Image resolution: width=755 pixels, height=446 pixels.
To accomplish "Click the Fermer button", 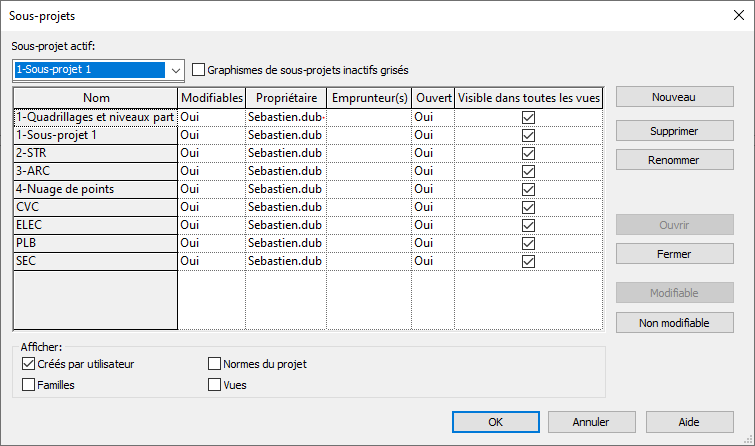I will click(674, 254).
